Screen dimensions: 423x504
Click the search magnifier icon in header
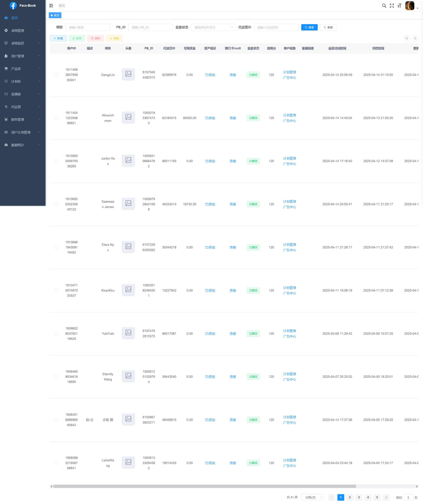(x=384, y=6)
